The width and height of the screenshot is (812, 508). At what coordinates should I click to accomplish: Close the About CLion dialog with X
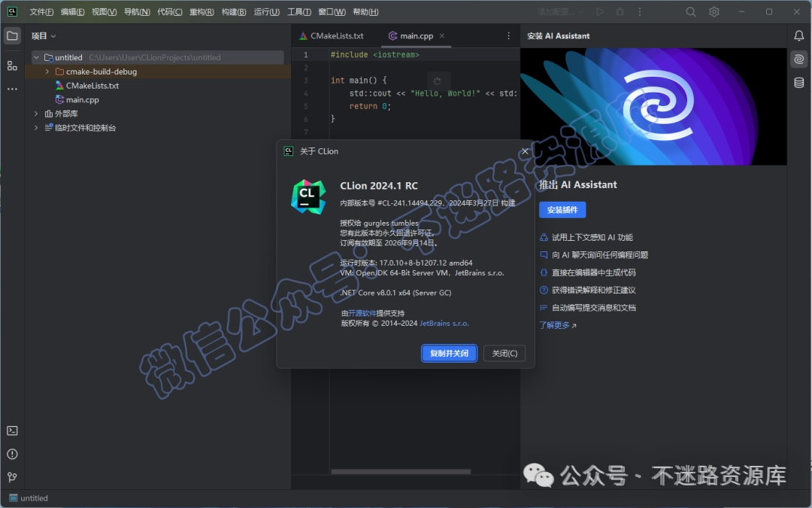[x=525, y=151]
